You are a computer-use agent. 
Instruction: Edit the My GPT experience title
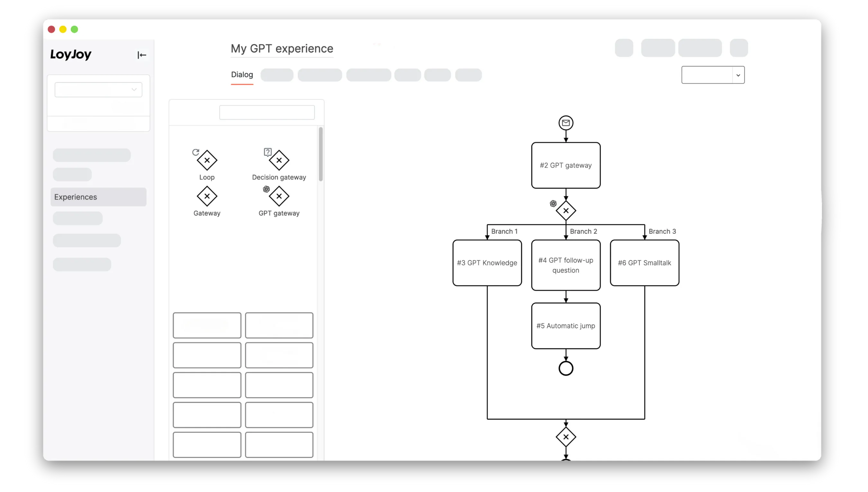pos(282,49)
